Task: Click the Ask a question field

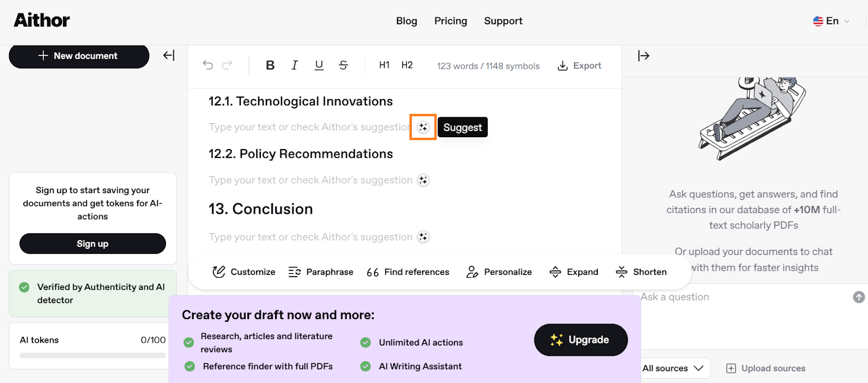Action: 743,297
